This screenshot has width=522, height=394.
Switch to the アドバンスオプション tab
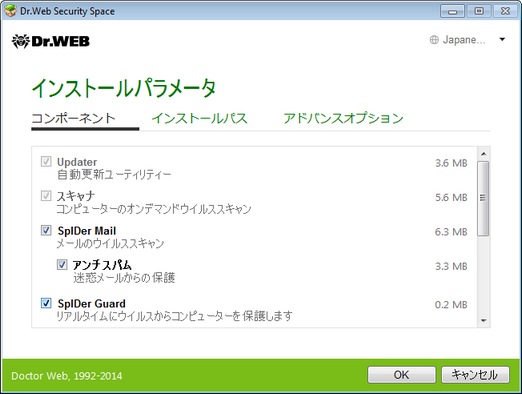[343, 118]
